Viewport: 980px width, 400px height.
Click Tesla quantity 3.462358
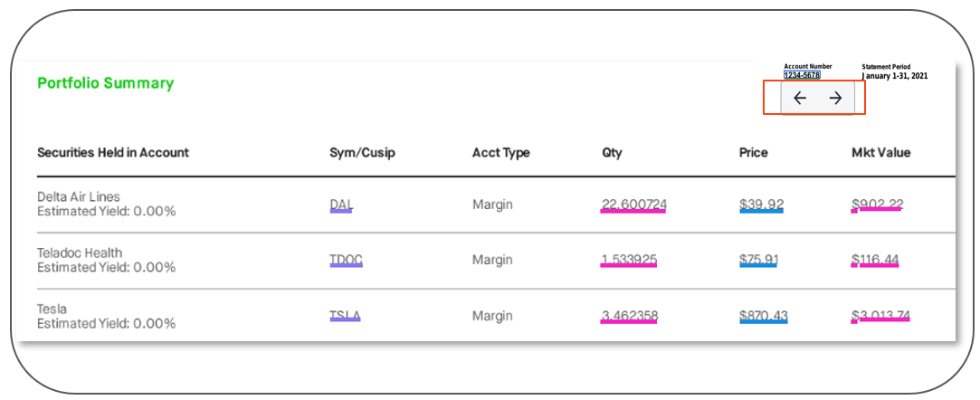pos(630,316)
